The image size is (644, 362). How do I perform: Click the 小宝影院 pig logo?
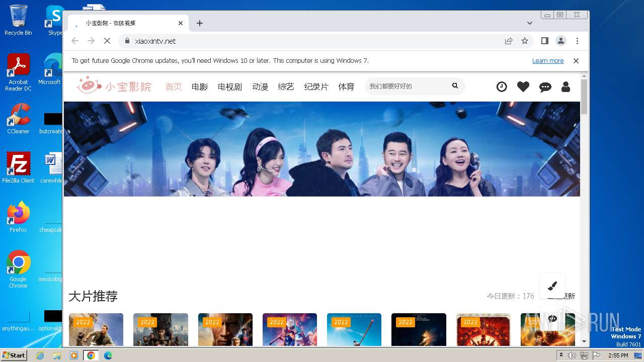[x=114, y=86]
